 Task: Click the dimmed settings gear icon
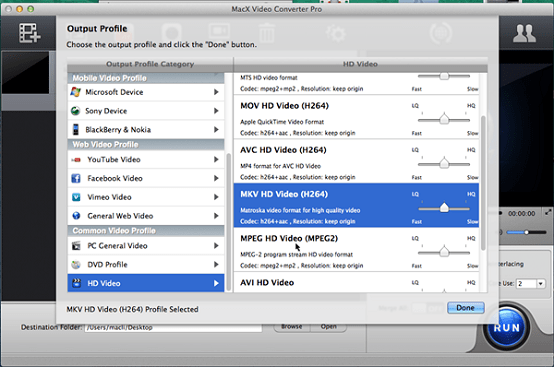[335, 33]
